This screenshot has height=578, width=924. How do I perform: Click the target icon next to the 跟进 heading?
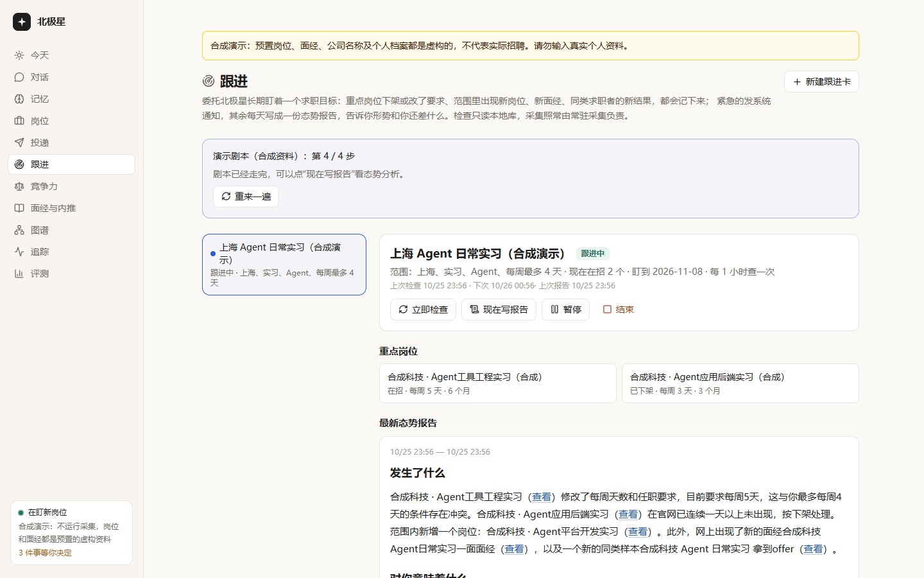click(x=209, y=81)
